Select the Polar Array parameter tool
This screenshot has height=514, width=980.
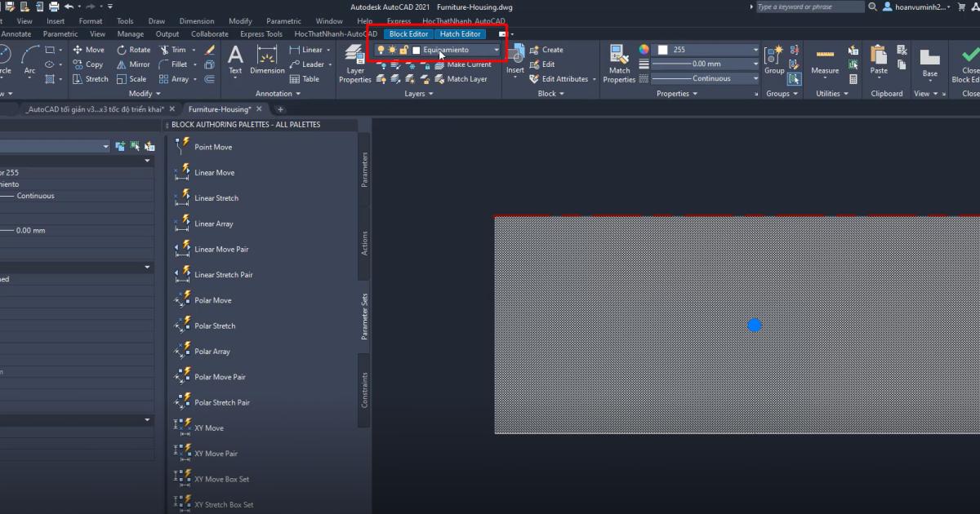tap(212, 351)
